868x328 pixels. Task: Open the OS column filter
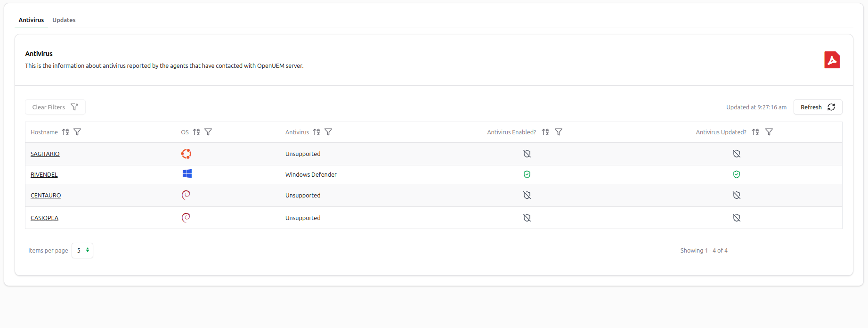pyautogui.click(x=208, y=132)
